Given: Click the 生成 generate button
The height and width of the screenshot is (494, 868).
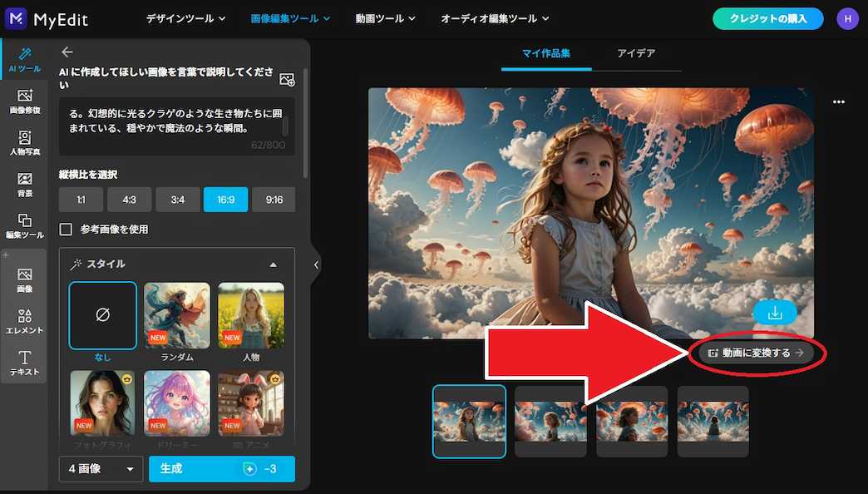Looking at the screenshot, I should coord(221,469).
